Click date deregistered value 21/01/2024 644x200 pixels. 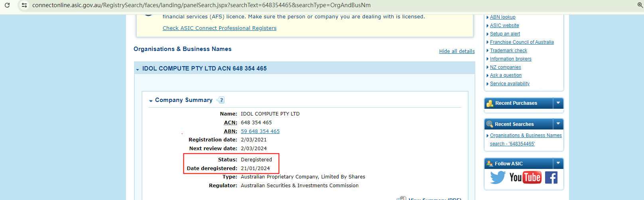[x=255, y=169]
